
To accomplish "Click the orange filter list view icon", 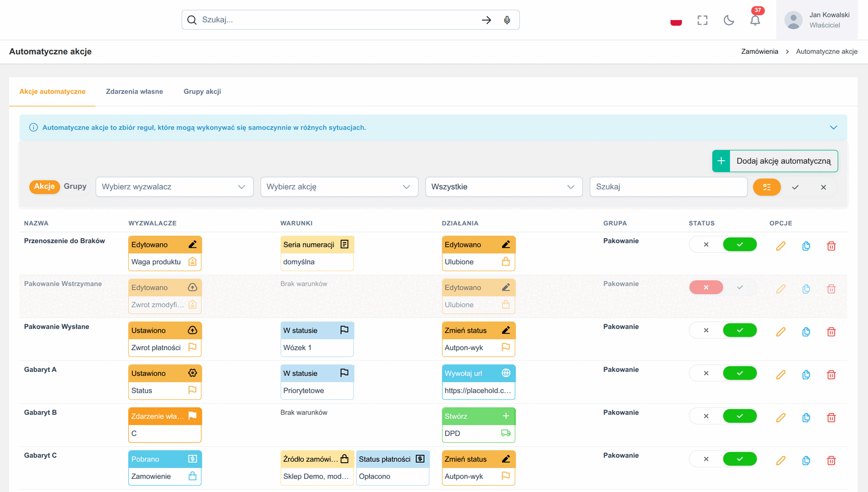I will (x=767, y=187).
